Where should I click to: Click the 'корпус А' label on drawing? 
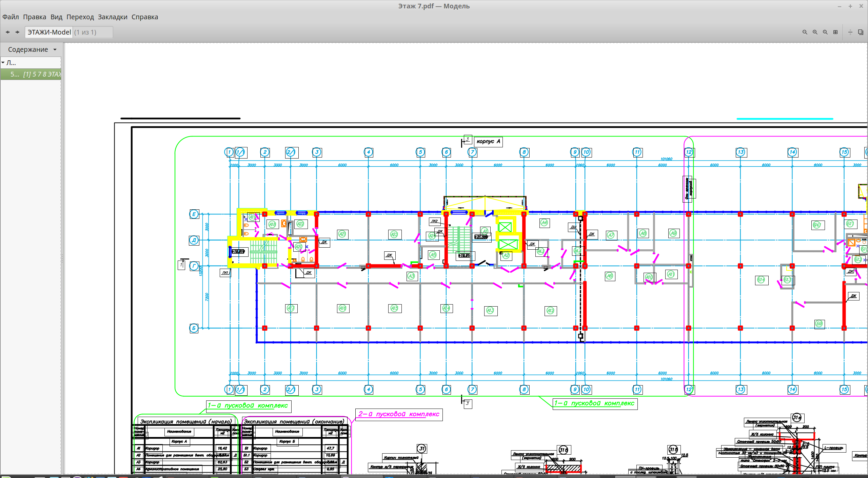(488, 142)
